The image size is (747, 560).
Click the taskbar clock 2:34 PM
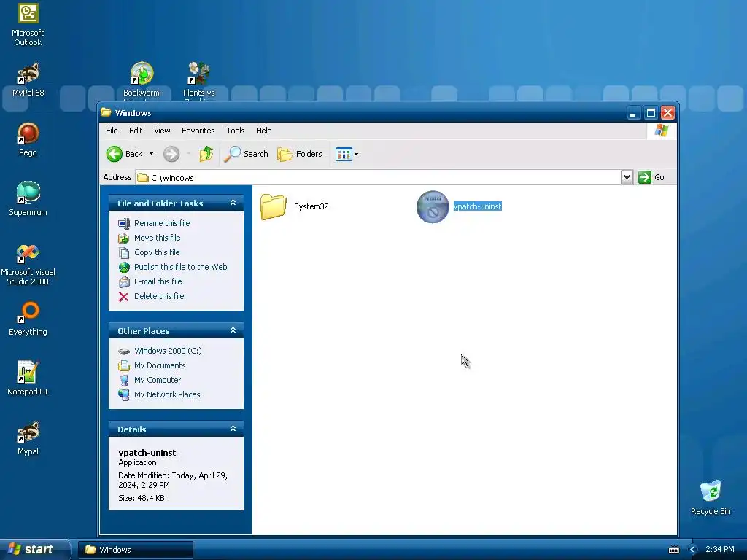[719, 550]
